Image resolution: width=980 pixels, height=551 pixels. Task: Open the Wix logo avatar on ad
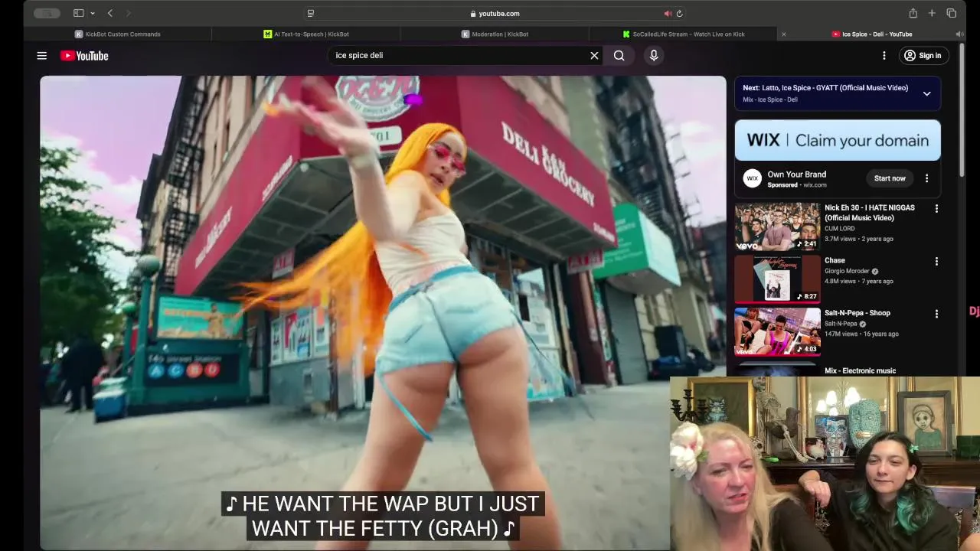pyautogui.click(x=752, y=178)
